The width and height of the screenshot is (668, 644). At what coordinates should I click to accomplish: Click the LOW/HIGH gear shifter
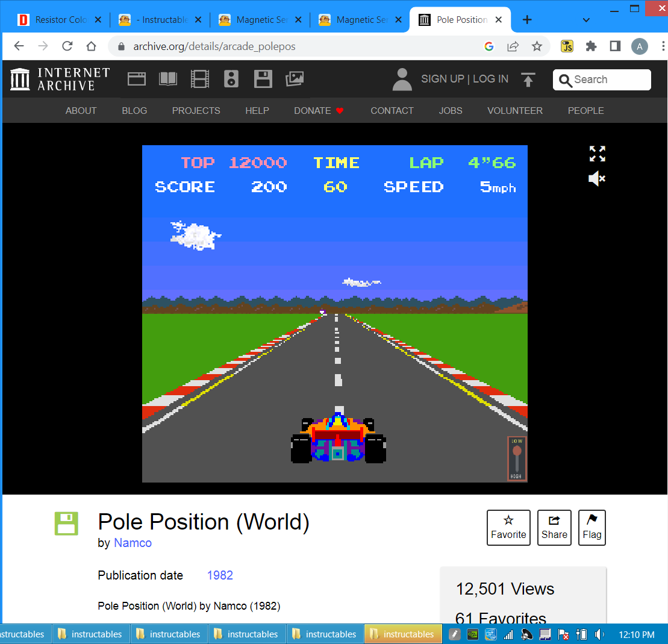click(517, 459)
